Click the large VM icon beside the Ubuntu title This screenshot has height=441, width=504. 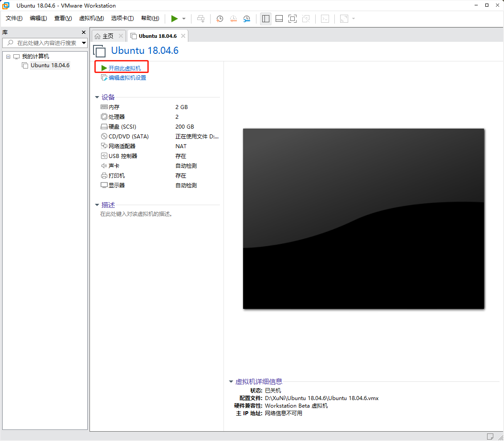pos(99,51)
